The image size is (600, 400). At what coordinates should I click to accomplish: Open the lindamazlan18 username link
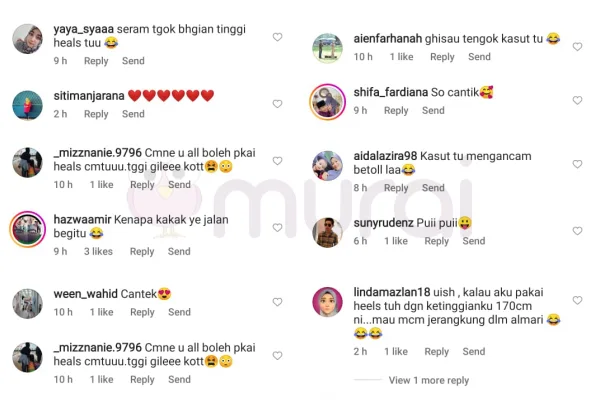392,292
